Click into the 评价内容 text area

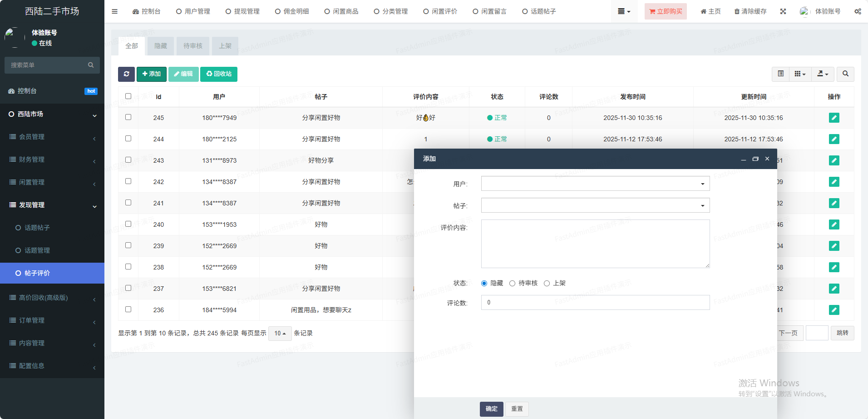(x=595, y=244)
